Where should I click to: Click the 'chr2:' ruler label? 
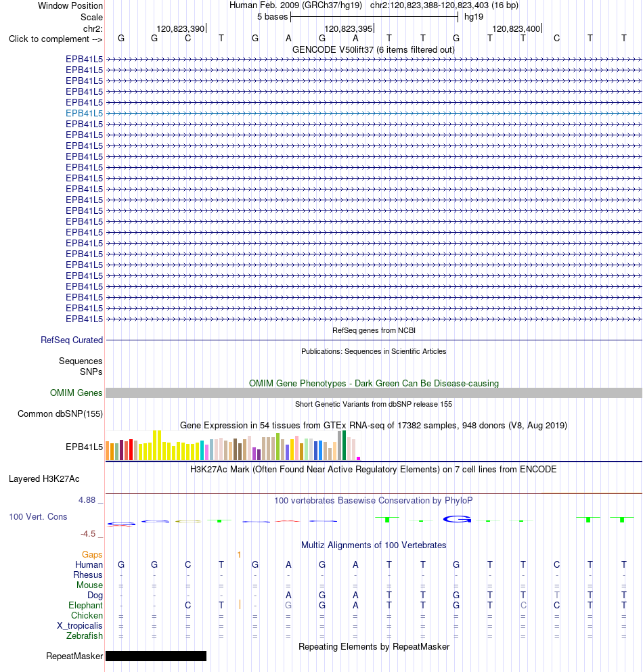[93, 28]
